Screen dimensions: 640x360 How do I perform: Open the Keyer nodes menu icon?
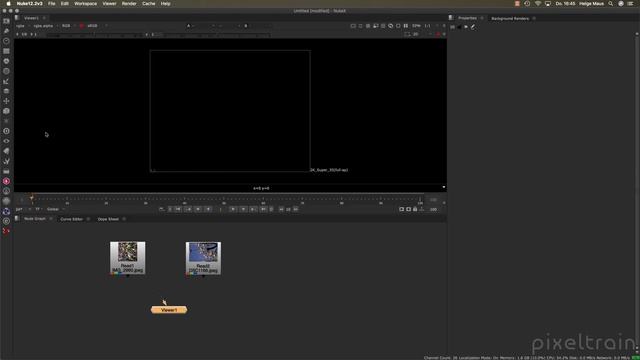coord(6,81)
